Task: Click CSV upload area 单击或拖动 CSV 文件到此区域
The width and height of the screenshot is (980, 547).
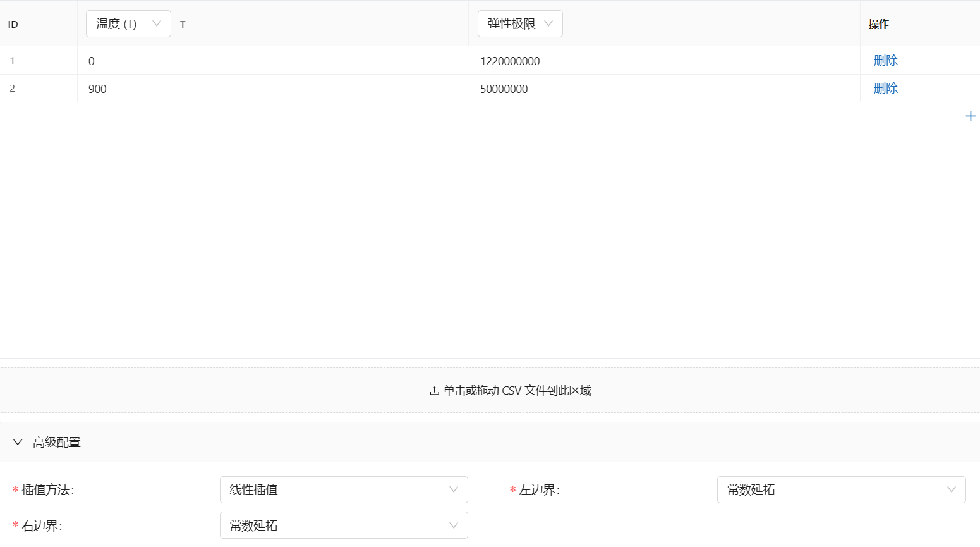Action: (x=490, y=390)
